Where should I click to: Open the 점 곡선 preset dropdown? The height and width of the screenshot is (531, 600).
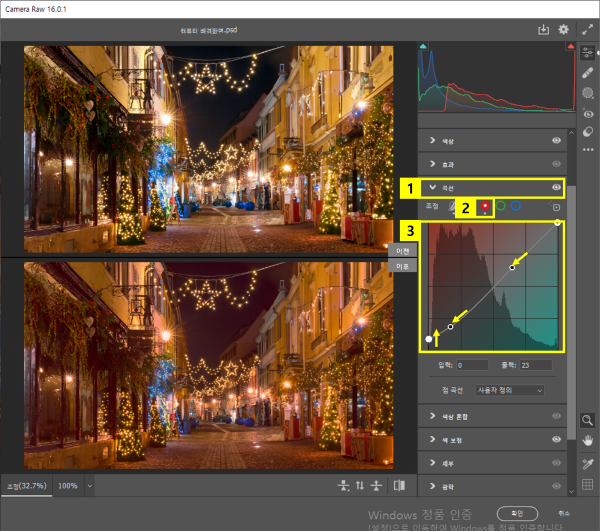511,389
